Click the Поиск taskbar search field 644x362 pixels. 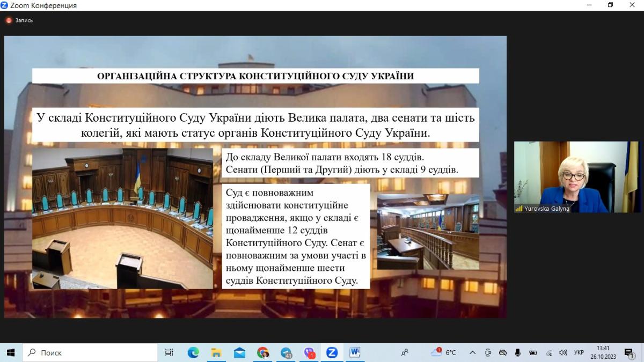pos(90,352)
